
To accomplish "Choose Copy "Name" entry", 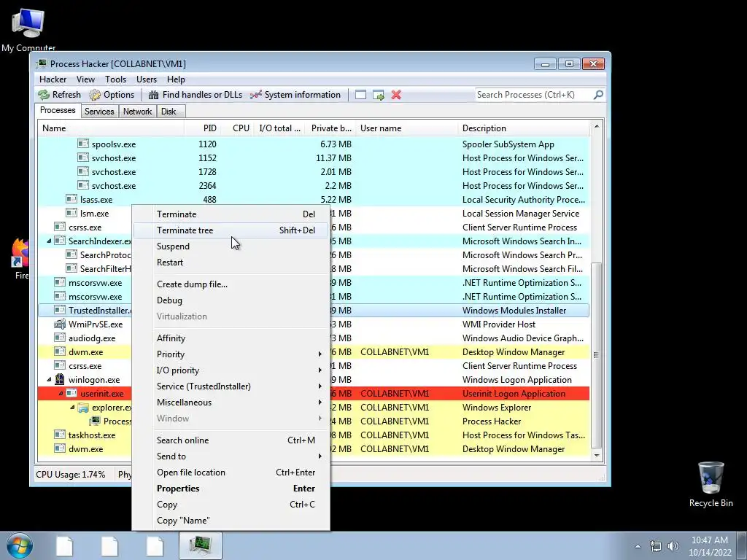I will click(x=231, y=521).
